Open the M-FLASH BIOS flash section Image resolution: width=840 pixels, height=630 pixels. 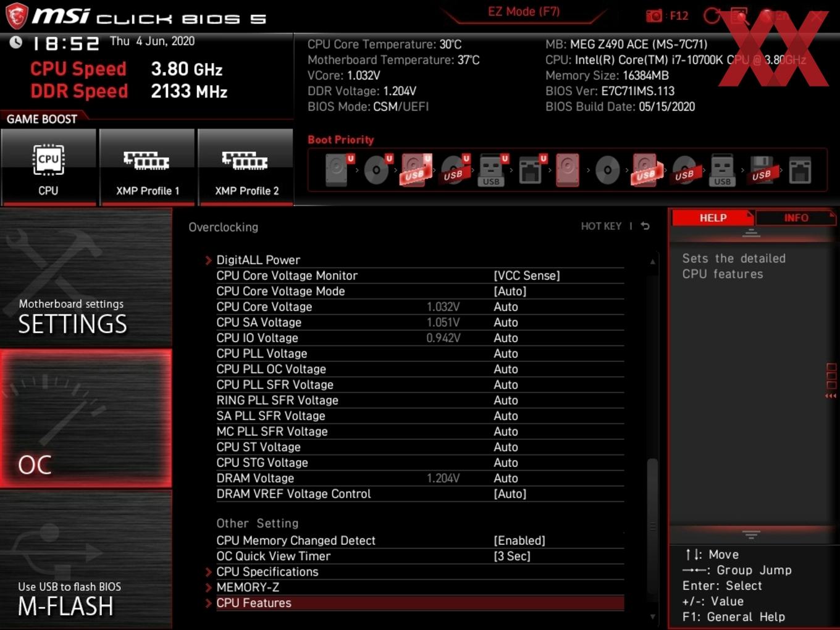pos(86,560)
